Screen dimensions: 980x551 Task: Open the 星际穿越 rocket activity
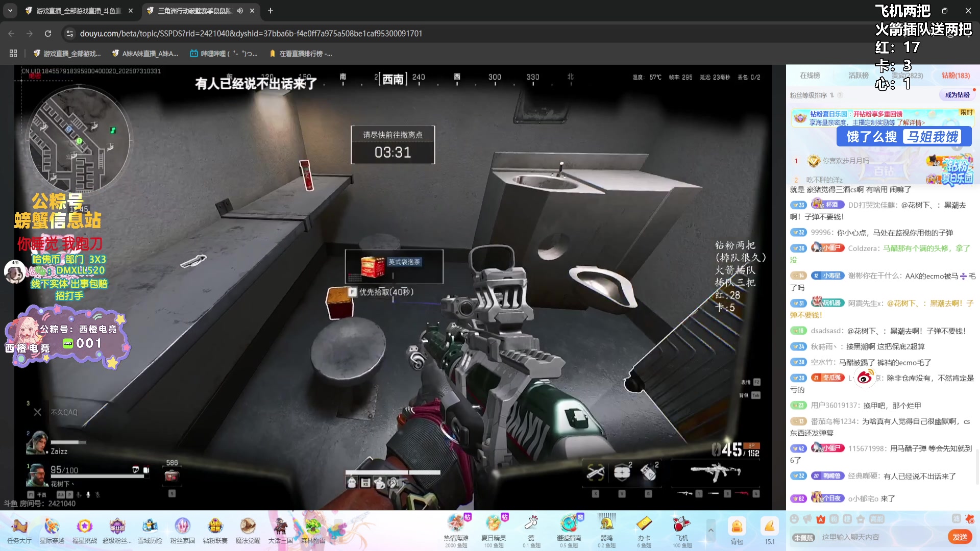click(x=52, y=530)
